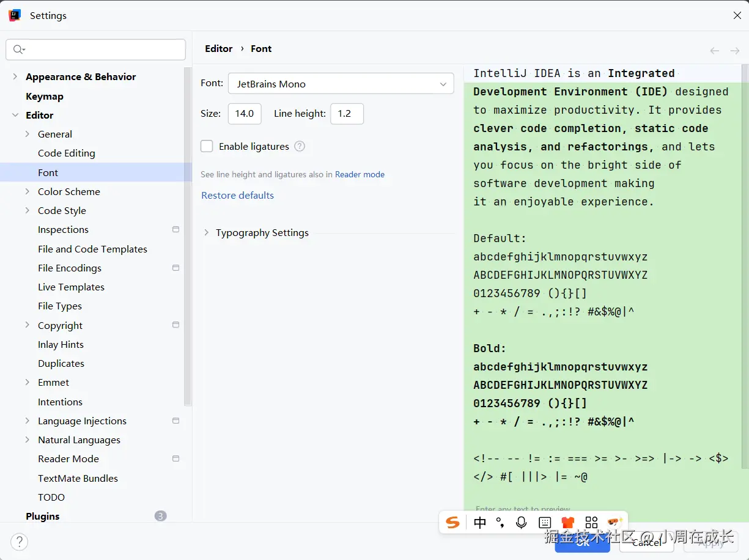The width and height of the screenshot is (749, 560).
Task: Toggle the punctuation mode in IME bar
Action: click(x=500, y=522)
